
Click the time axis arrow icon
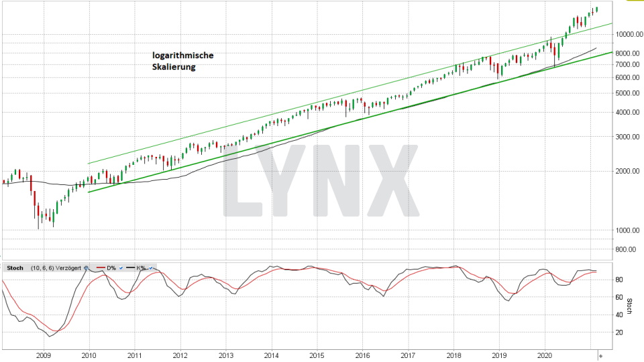601,356
